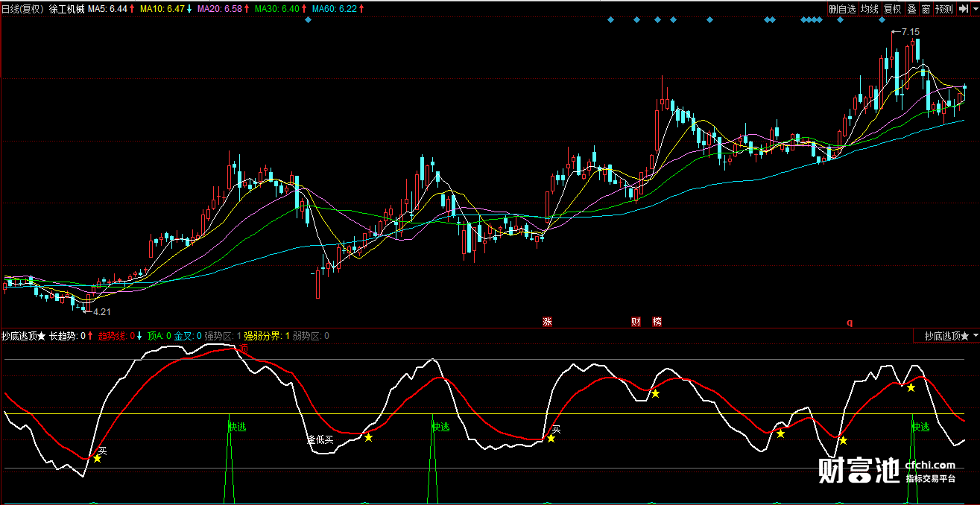980x505 pixels.
Task: Open the 抄底逃顶★ indicator selector dropdown
Action: tap(947, 336)
